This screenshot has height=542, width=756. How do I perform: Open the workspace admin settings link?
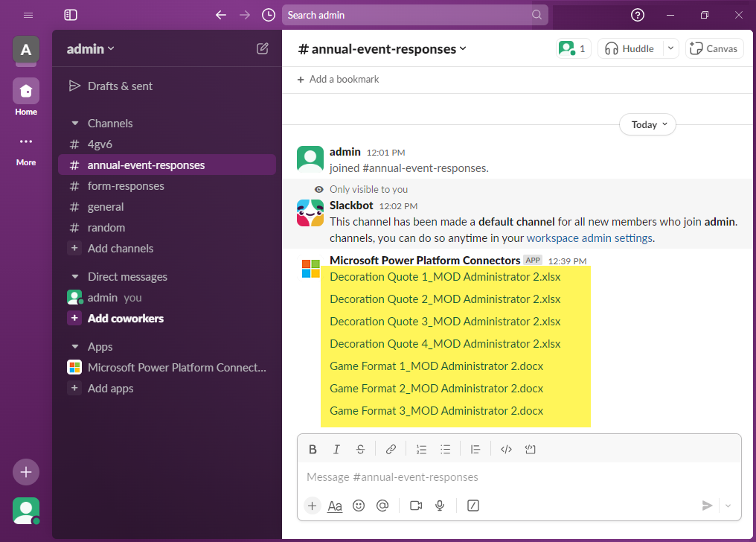[589, 238]
